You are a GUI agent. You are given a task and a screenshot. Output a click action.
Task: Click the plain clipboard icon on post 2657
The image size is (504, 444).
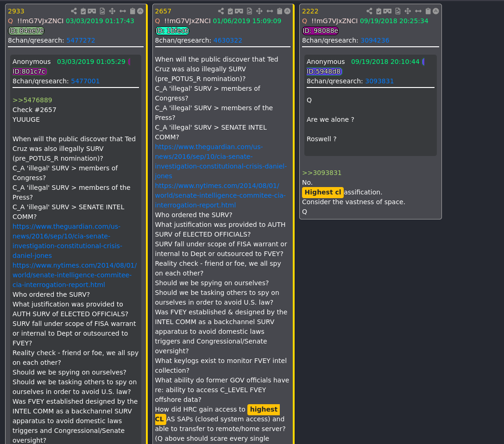pyautogui.click(x=280, y=11)
